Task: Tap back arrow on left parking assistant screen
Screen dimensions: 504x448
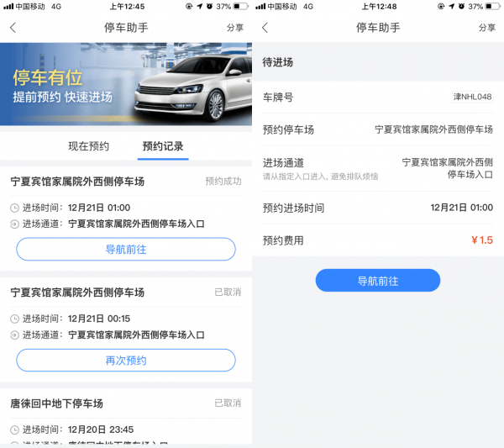Action: pyautogui.click(x=13, y=28)
